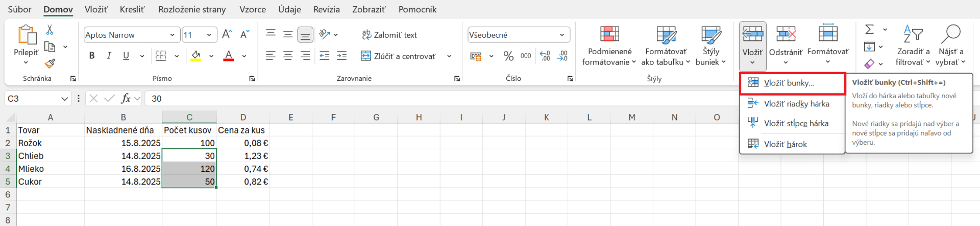Click the Cut scissors icon
This screenshot has height=226, width=980.
50,30
